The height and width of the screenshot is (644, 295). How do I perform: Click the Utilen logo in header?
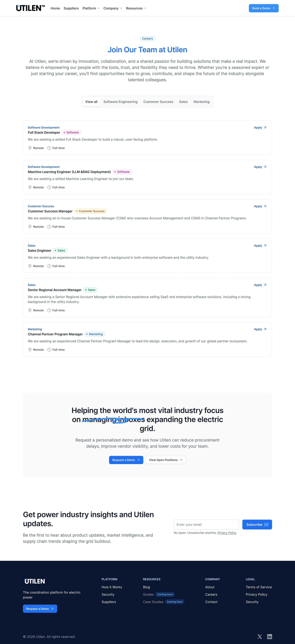point(30,8)
